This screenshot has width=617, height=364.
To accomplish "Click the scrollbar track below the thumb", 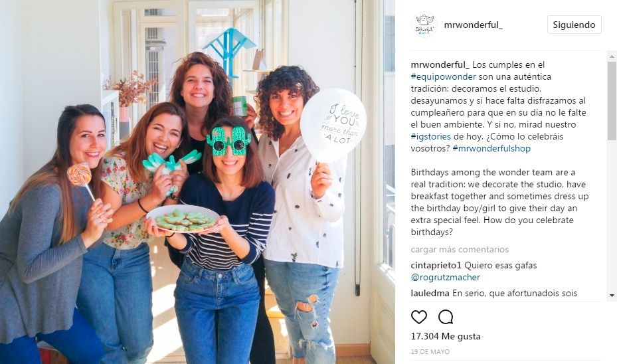I will (x=612, y=216).
